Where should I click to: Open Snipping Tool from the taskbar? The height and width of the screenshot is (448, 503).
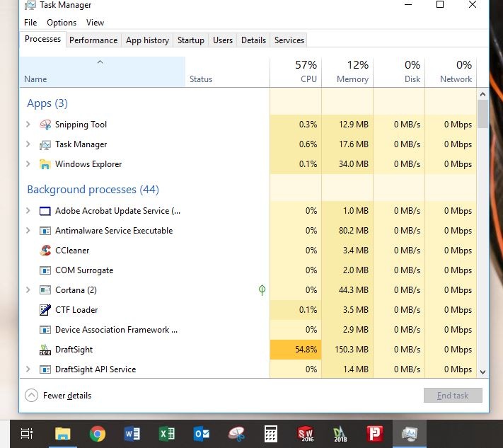point(236,434)
